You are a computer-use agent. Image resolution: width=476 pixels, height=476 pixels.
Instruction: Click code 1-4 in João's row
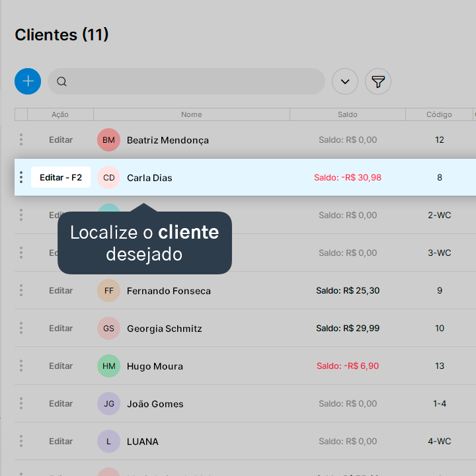(439, 403)
